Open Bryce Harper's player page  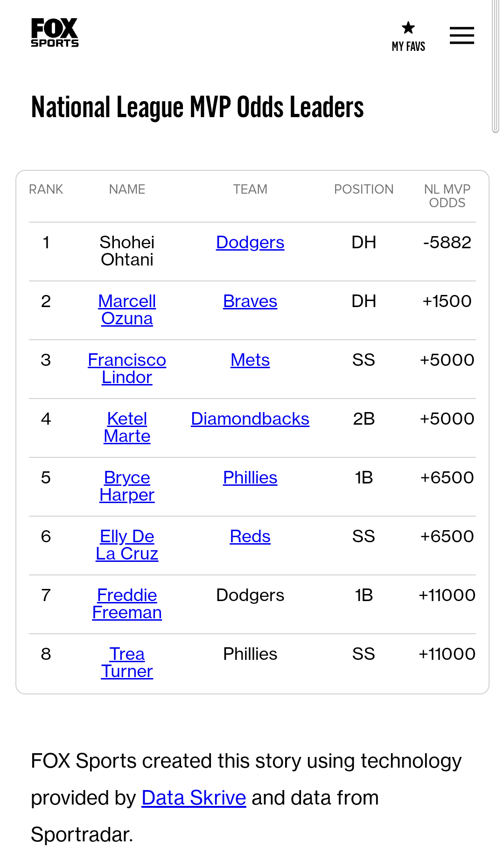pos(127,486)
